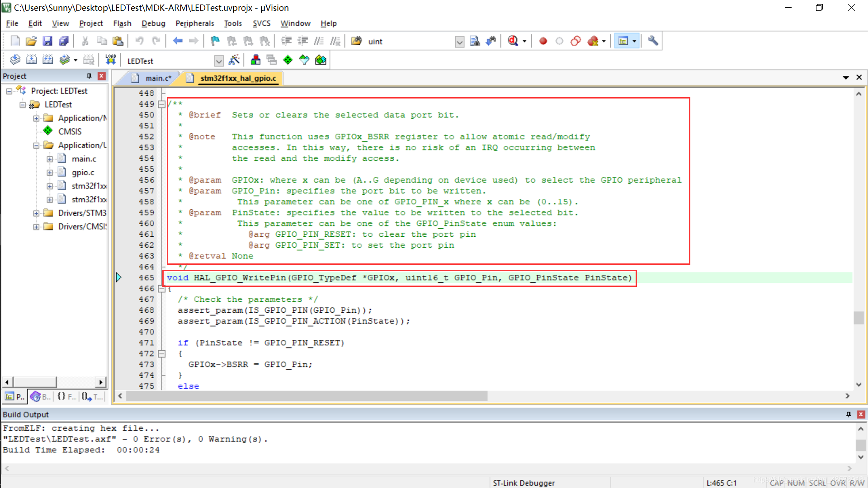
Task: Launch the Pack Installer icon
Action: pos(321,60)
